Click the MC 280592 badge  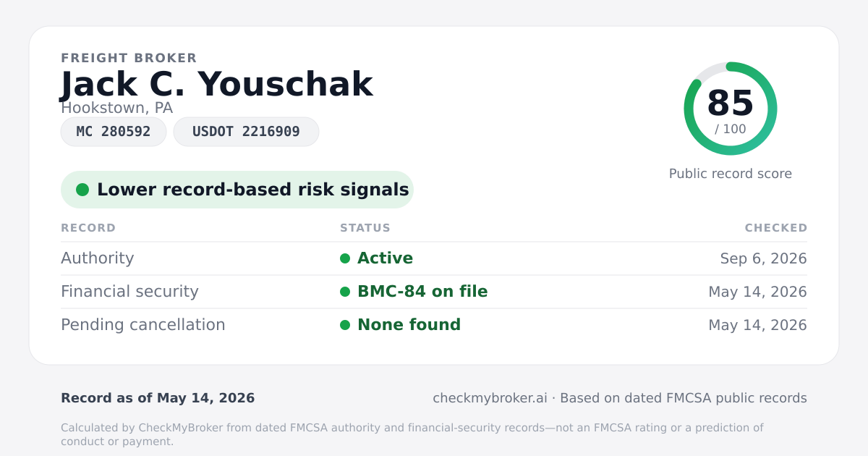coord(114,132)
